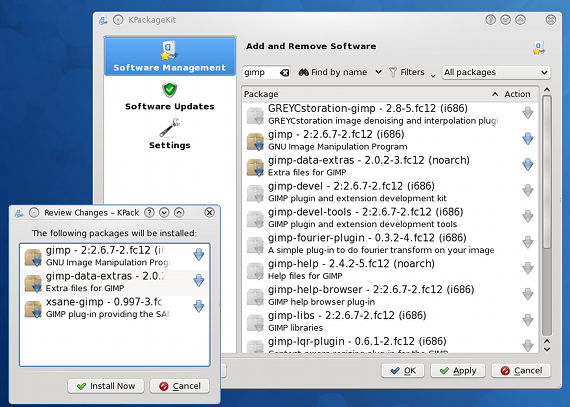
Task: Select 'GIMP libraries' description text
Action: 295,328
